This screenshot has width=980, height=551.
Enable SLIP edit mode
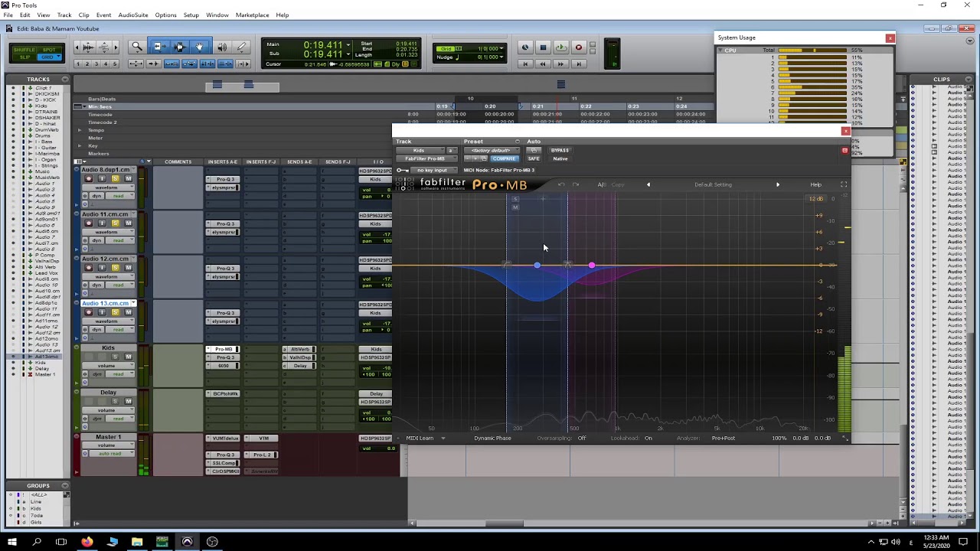(24, 57)
